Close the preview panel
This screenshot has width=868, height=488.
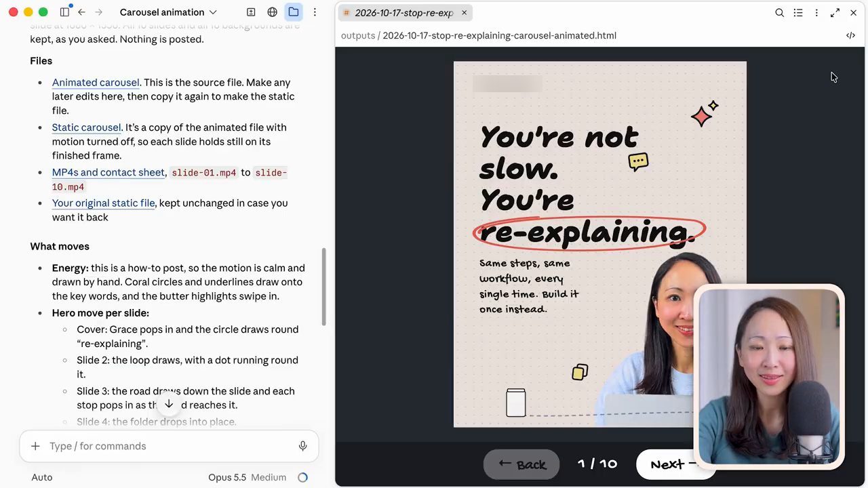853,13
